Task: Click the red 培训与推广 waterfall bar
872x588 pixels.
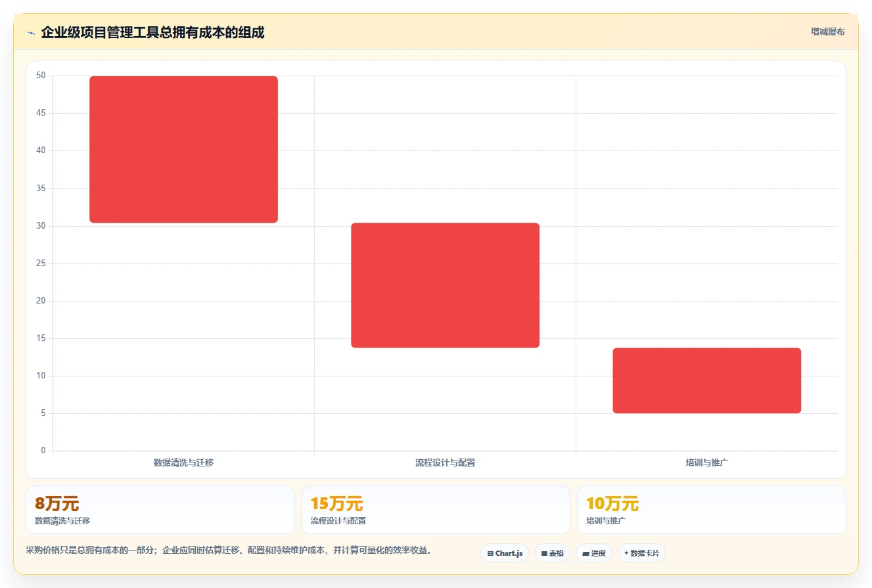Action: click(x=707, y=380)
